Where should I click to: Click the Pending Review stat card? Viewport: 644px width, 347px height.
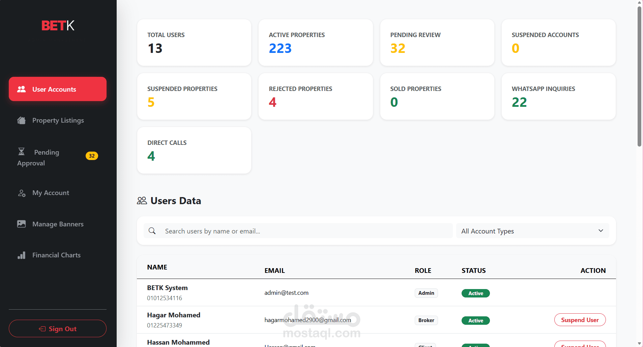coord(437,42)
